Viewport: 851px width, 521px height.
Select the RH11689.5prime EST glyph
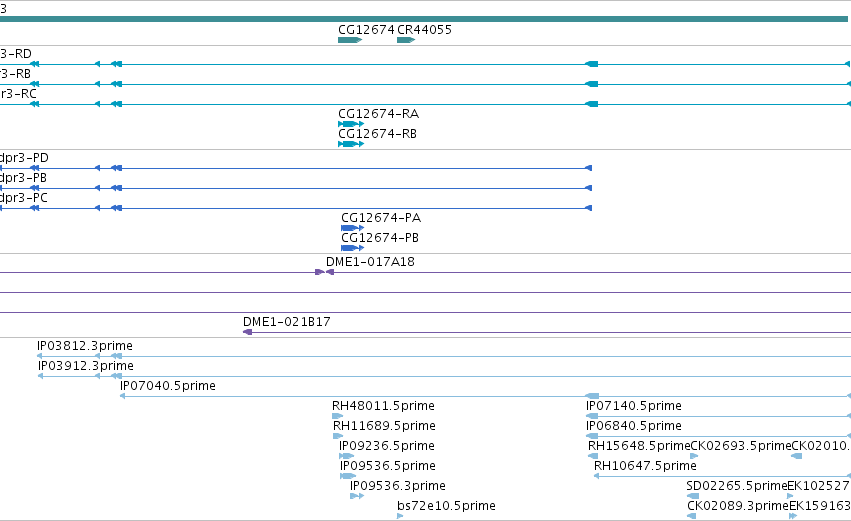[338, 436]
